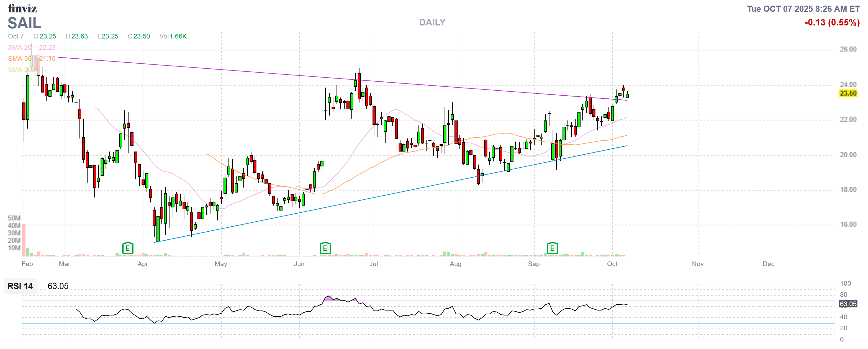Click the finviz logo

pyautogui.click(x=22, y=8)
